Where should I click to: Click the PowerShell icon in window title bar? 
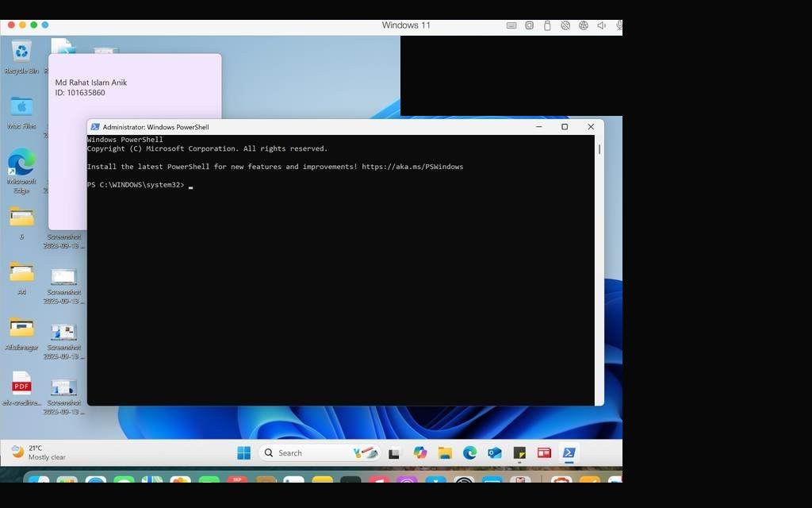(95, 127)
